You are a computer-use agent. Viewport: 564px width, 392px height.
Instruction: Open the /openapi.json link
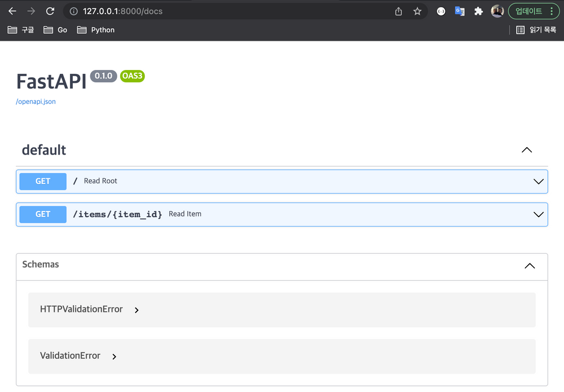click(36, 102)
